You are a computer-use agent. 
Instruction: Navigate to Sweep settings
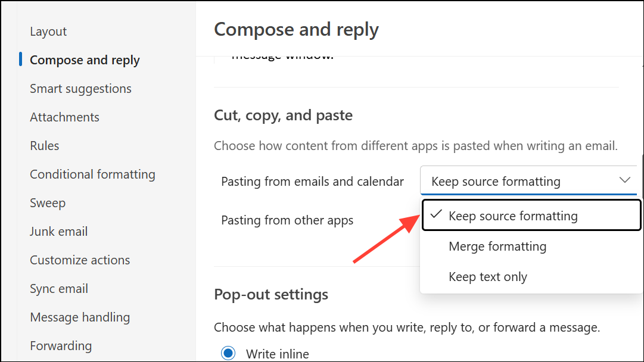point(48,203)
